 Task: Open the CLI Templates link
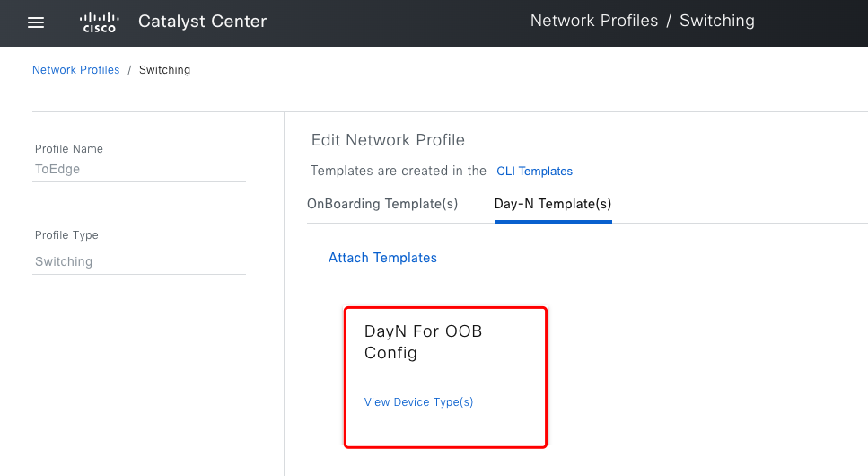coord(534,172)
